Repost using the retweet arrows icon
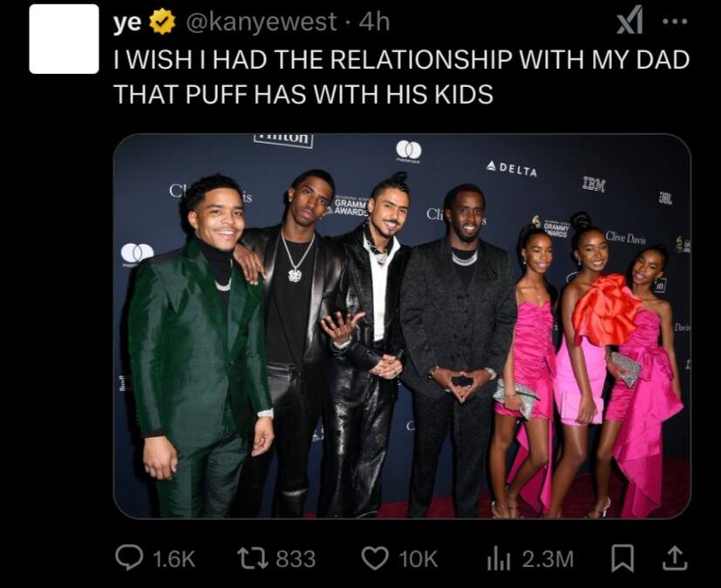Image resolution: width=721 pixels, height=588 pixels. tap(253, 558)
